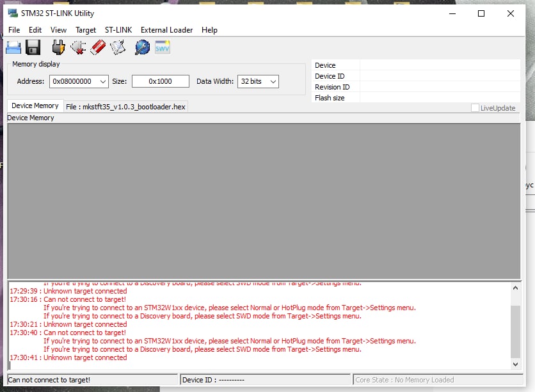Click log line 17:30:41 Unknown target connected
535x392 pixels.
[x=68, y=357]
